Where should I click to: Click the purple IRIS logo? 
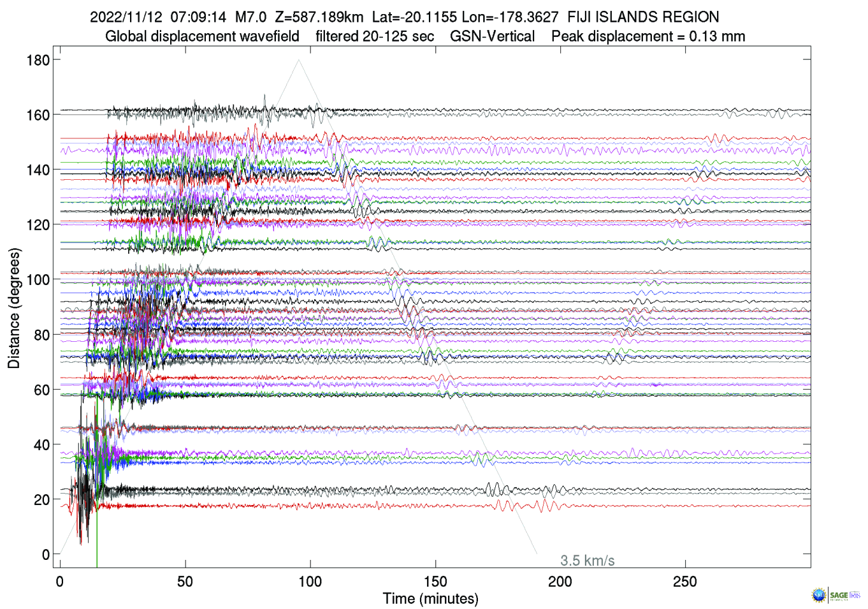855,595
